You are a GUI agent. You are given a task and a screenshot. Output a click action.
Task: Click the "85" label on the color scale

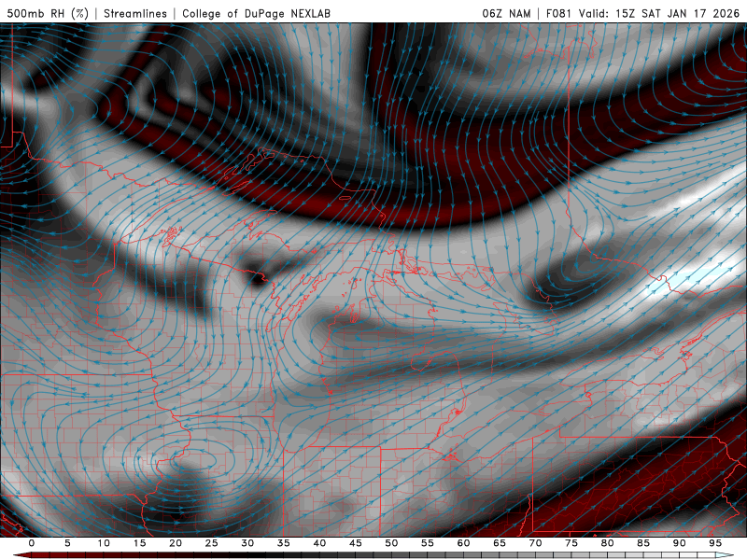point(643,543)
